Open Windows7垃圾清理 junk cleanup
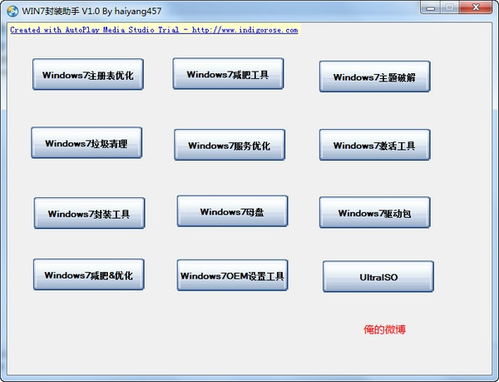 [87, 143]
